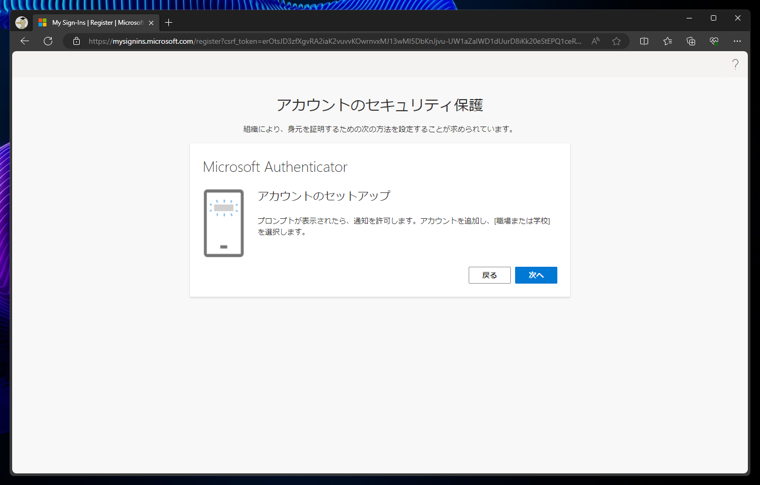Click the browser profile avatar
760x485 pixels.
click(x=21, y=22)
